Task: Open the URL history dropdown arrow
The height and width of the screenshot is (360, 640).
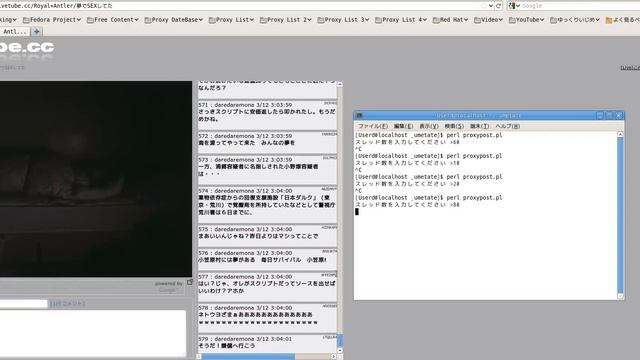Action: click(491, 6)
